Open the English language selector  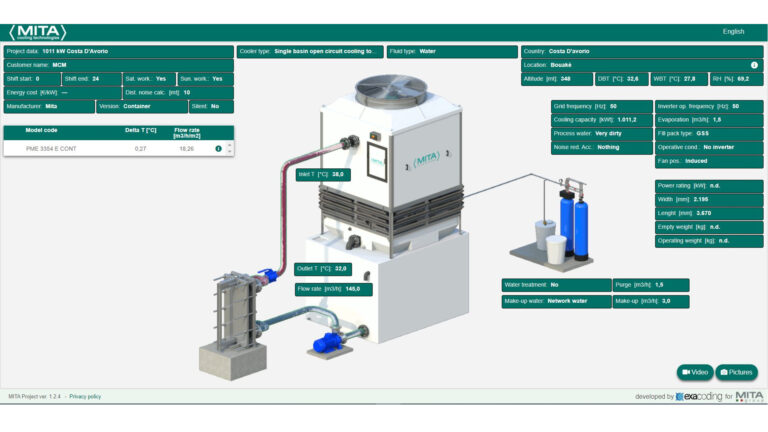tap(733, 31)
